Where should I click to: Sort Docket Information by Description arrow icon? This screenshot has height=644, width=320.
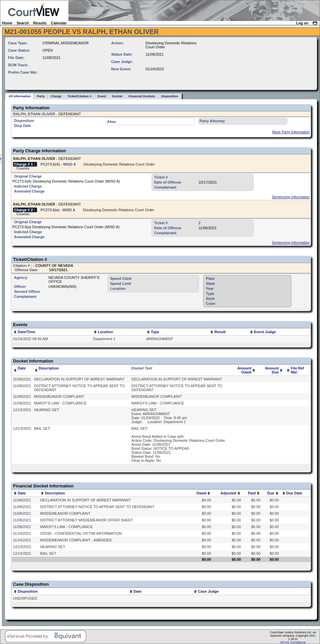[36, 370]
